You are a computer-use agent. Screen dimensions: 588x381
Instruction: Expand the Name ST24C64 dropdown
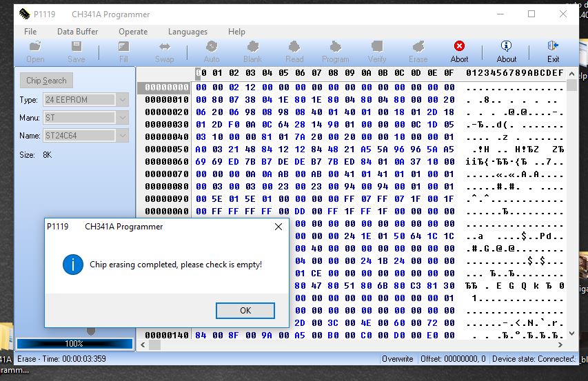pos(123,136)
